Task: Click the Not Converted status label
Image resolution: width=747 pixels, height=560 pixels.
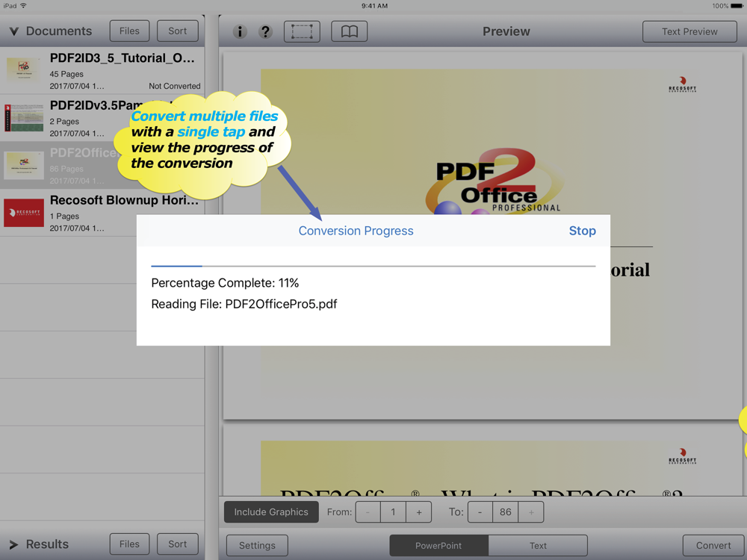Action: 174,86
